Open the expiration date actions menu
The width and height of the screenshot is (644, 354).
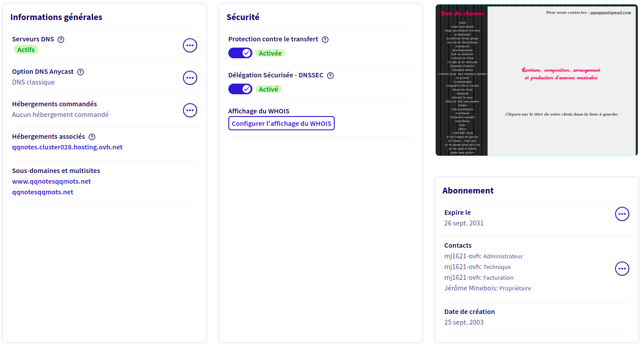coord(622,214)
